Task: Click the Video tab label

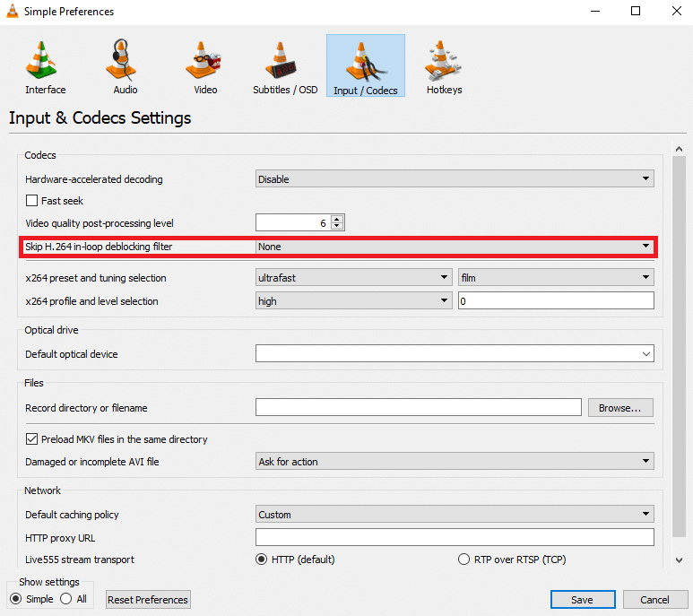Action: pyautogui.click(x=205, y=90)
